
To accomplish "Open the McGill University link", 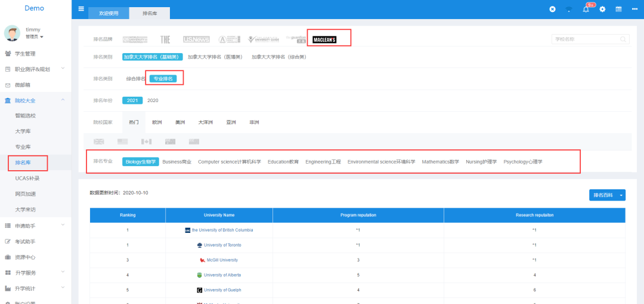I will pos(221,260).
